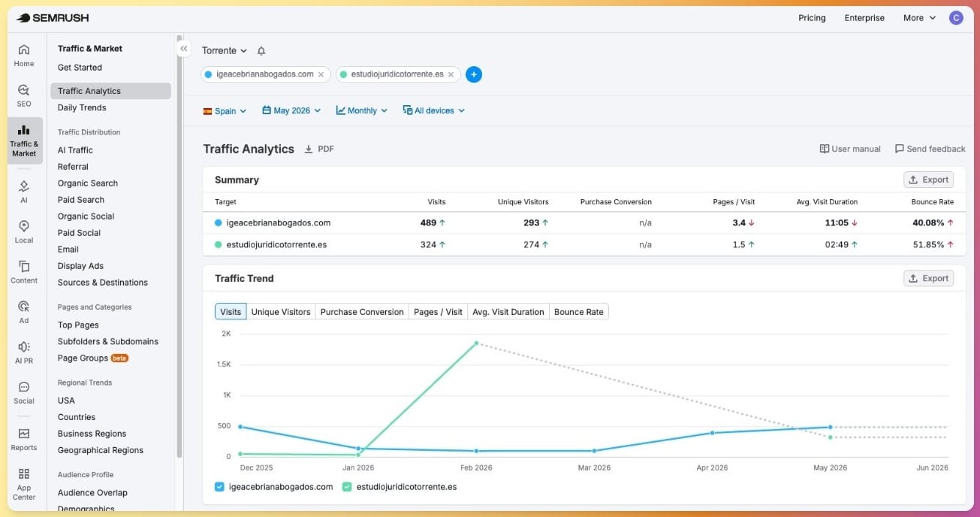Open the All devices dropdown
This screenshot has height=517, width=980.
click(x=434, y=110)
